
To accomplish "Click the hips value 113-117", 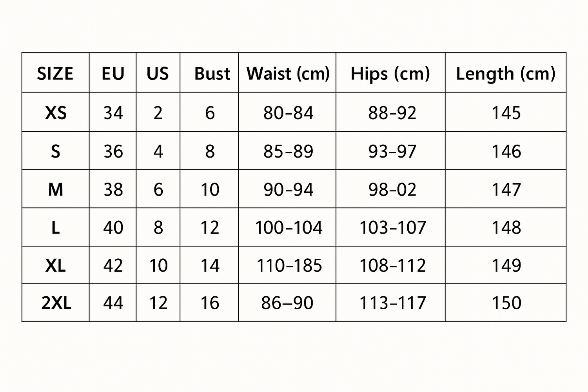I will [392, 303].
